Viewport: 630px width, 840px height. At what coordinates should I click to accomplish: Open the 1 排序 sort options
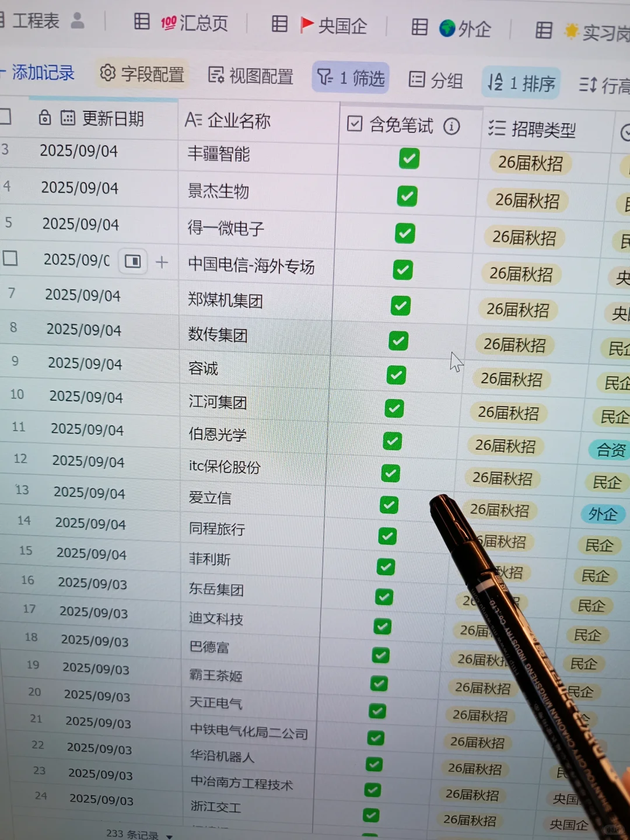(x=521, y=83)
